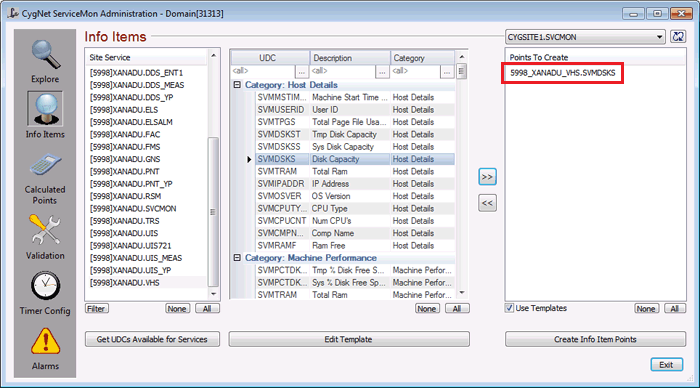Viewport: 700px width, 388px height.
Task: Select [5998]XANADU.FAC service
Action: [125, 134]
